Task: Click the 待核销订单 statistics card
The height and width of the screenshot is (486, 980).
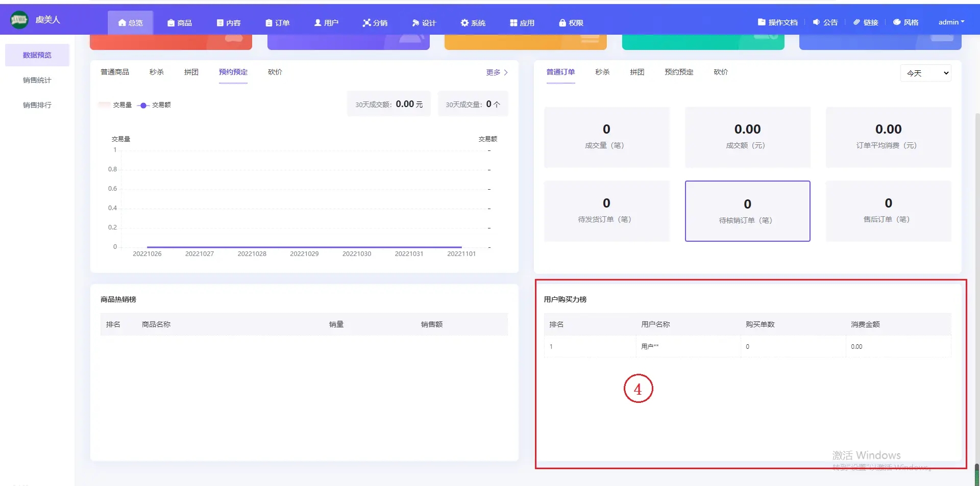Action: coord(747,211)
